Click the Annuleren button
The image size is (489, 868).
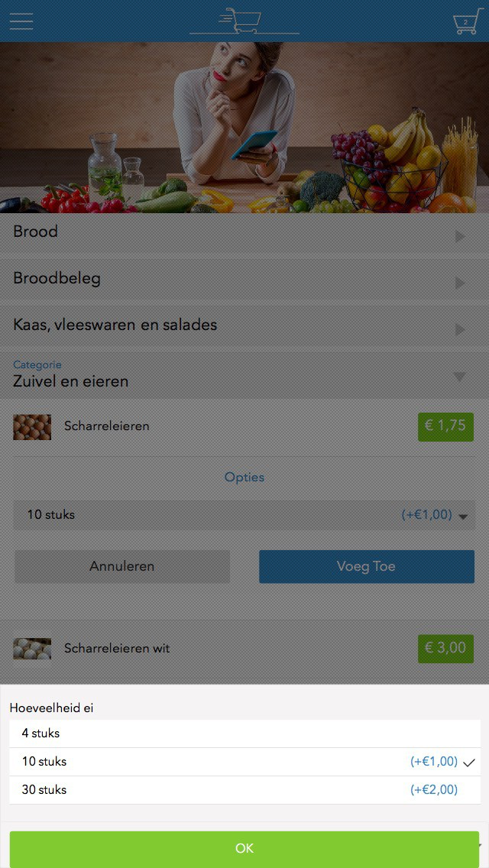click(x=121, y=566)
